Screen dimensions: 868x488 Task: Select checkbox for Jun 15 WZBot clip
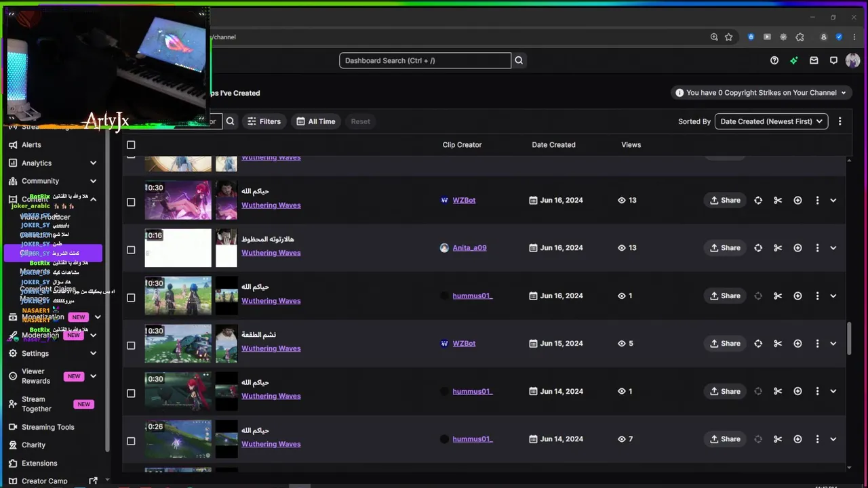(x=131, y=345)
